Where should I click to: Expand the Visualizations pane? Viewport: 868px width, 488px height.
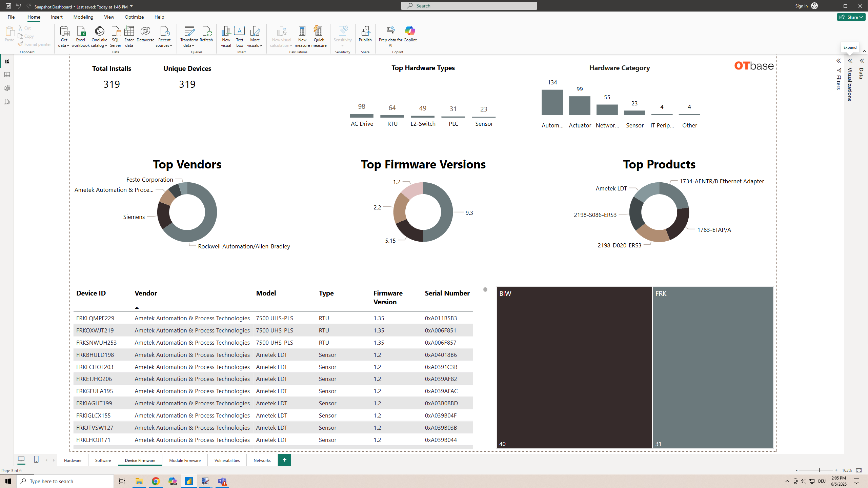[850, 61]
